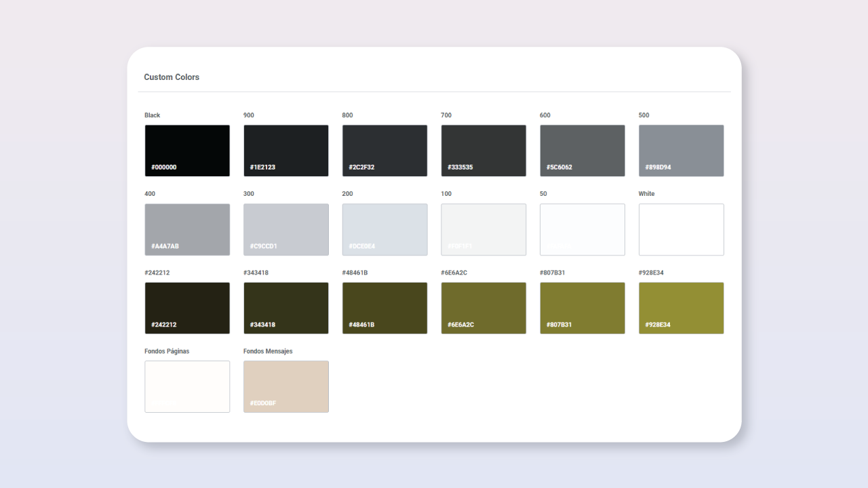Pick the Fondos Mensajes beige swatch

click(286, 387)
